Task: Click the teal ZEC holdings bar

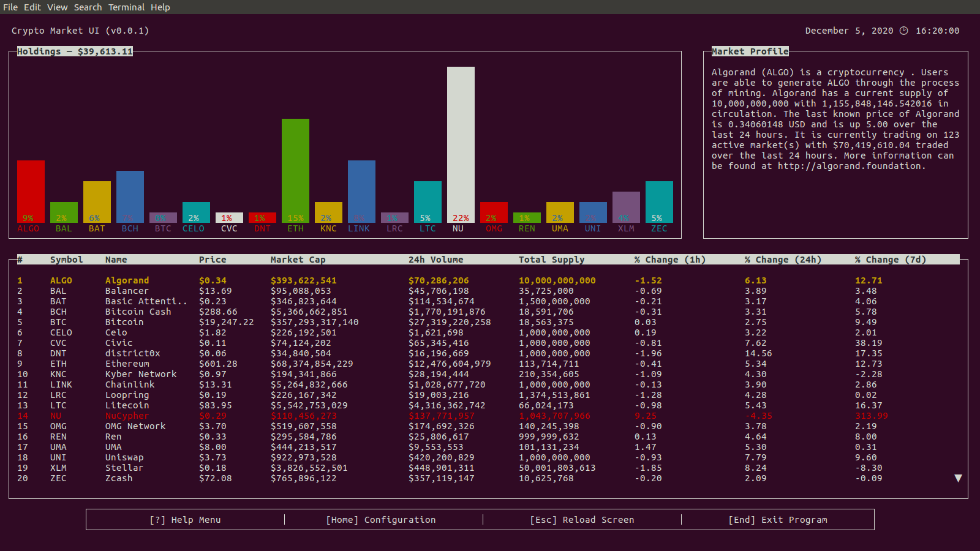Action: pyautogui.click(x=659, y=202)
